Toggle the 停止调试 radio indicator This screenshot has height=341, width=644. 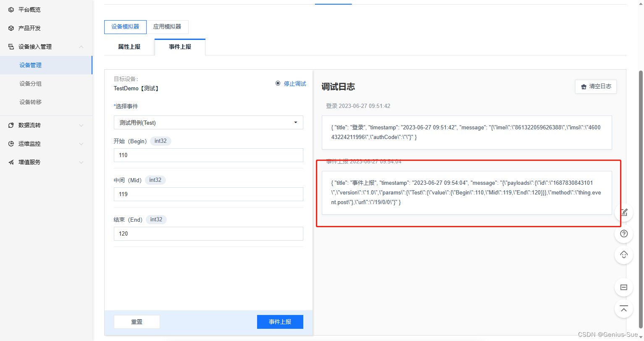coord(278,83)
